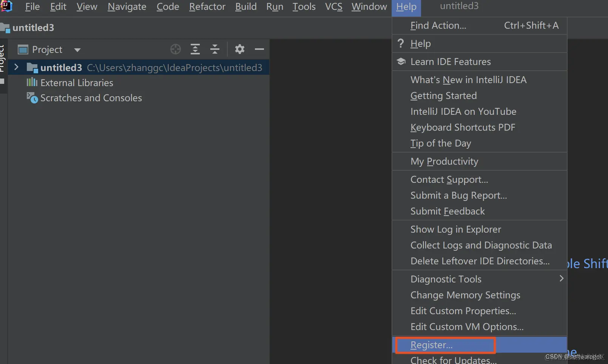Click untitled3 breadcrumb in navigation bar
Screen dimensions: 608x364
(33, 28)
